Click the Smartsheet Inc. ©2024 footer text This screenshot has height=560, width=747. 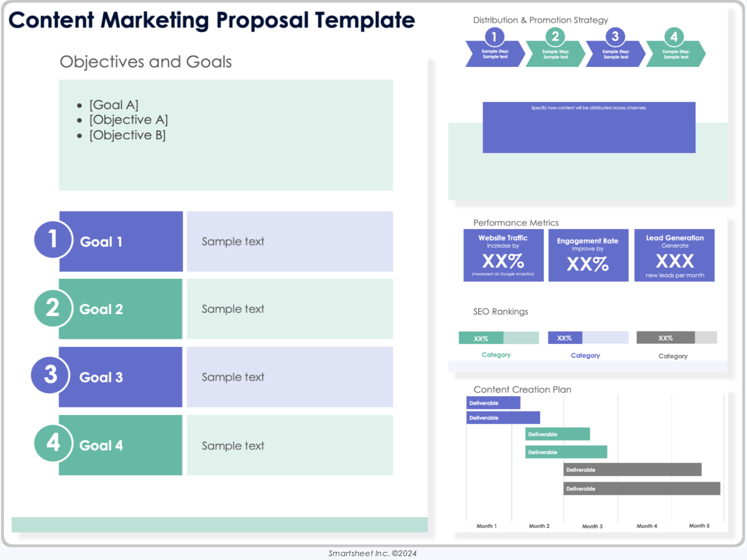click(x=372, y=553)
